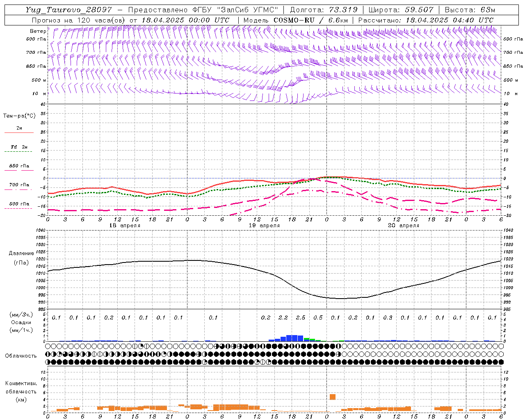
Task: Click the Ветер label on wind panel
Action: coord(38,31)
